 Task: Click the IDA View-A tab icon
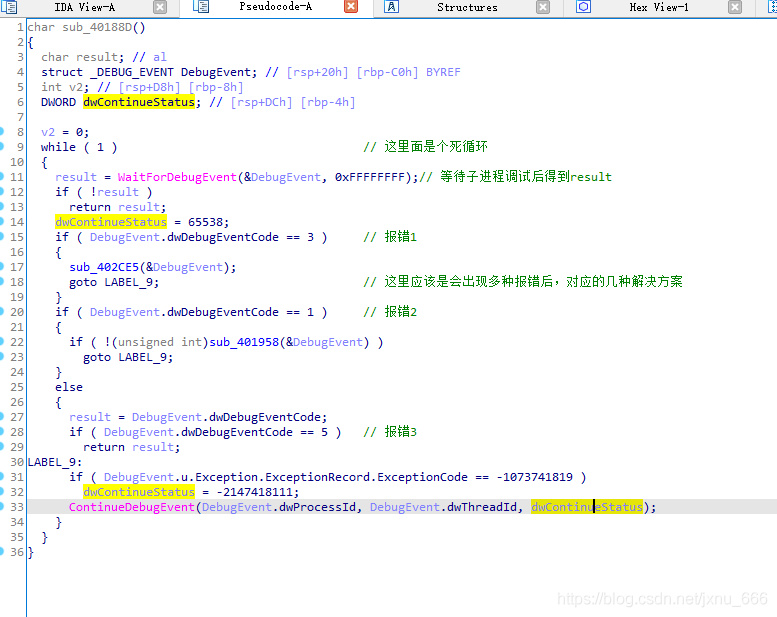click(9, 7)
